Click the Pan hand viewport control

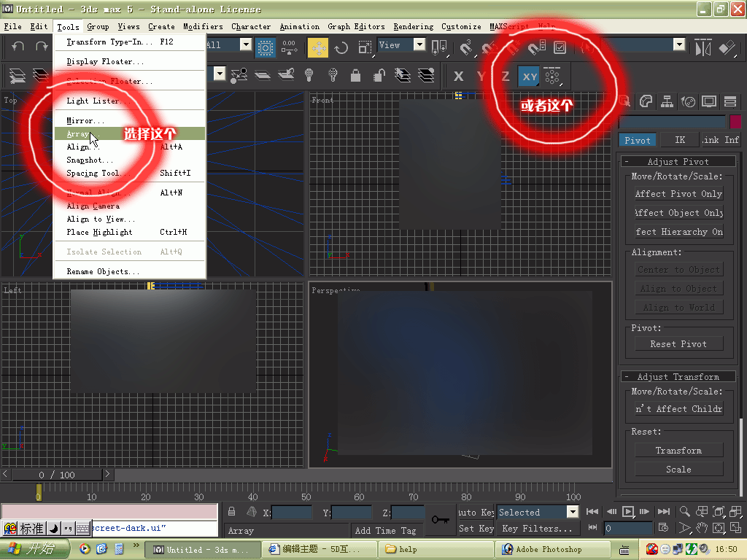[x=701, y=528]
